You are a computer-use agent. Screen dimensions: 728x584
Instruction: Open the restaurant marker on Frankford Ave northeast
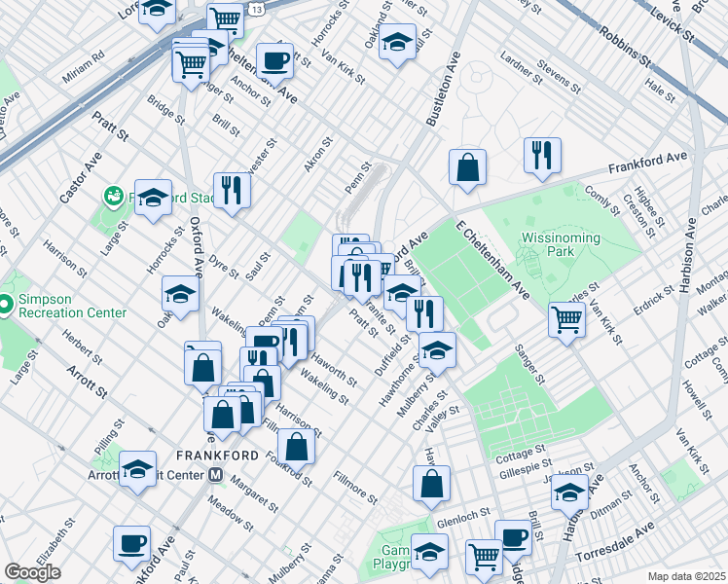tap(539, 155)
